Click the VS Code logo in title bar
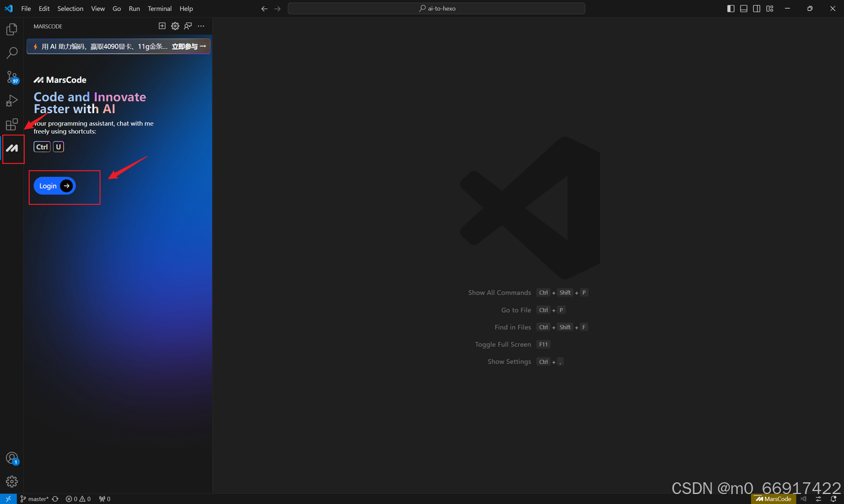This screenshot has height=504, width=844. [x=8, y=8]
